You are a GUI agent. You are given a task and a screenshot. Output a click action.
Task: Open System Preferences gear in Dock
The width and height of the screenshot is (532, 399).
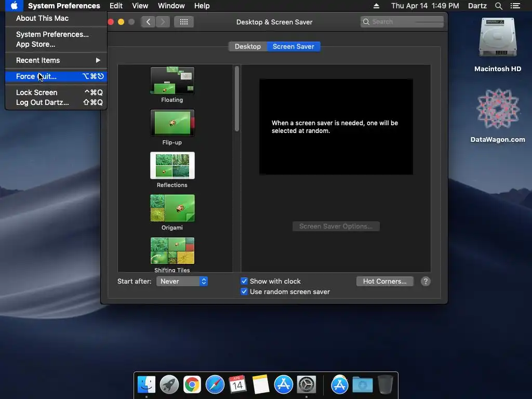click(x=307, y=385)
